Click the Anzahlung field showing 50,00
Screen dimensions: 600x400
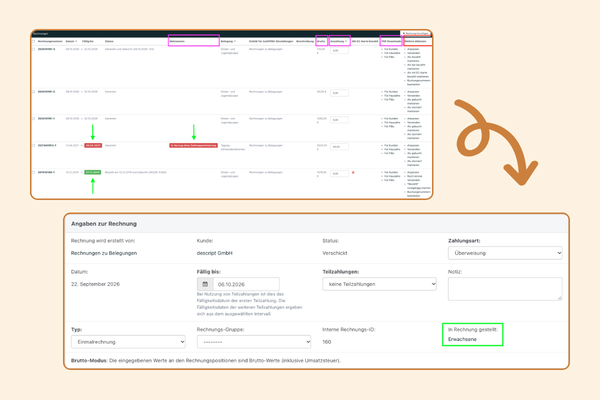tap(339, 147)
